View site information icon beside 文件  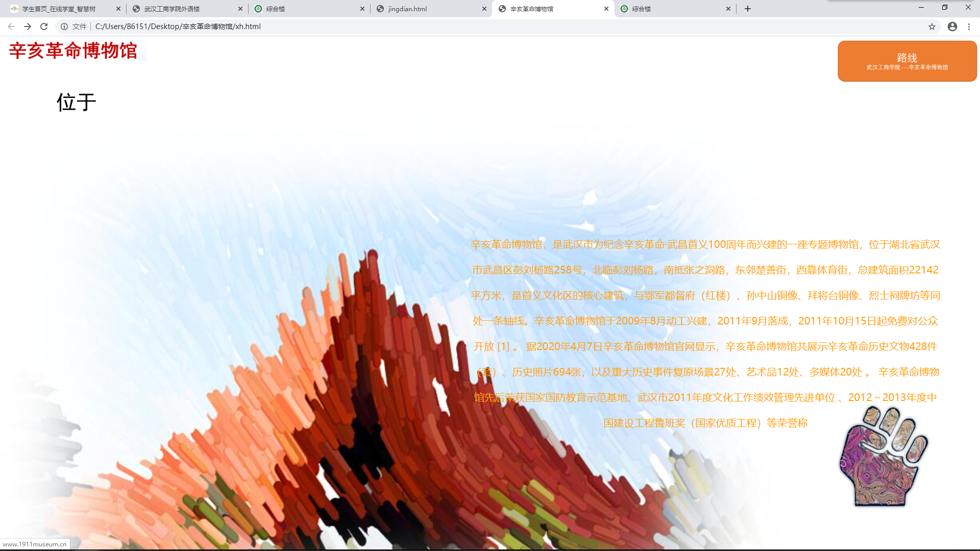[x=64, y=27]
